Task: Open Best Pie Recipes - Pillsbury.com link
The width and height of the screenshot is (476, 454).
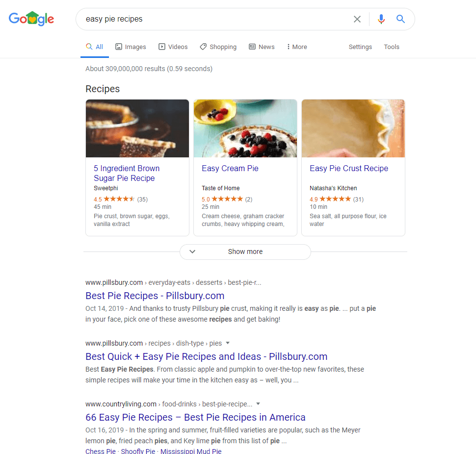Action: [x=155, y=296]
